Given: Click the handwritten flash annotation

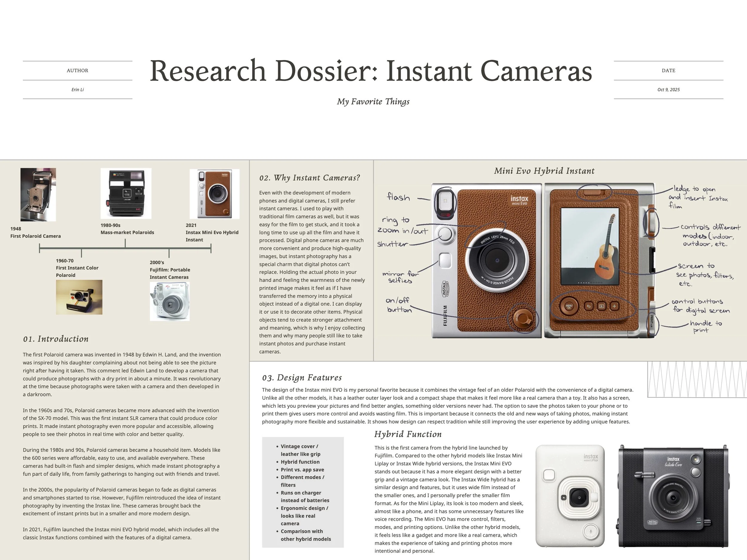Looking at the screenshot, I should tap(399, 197).
